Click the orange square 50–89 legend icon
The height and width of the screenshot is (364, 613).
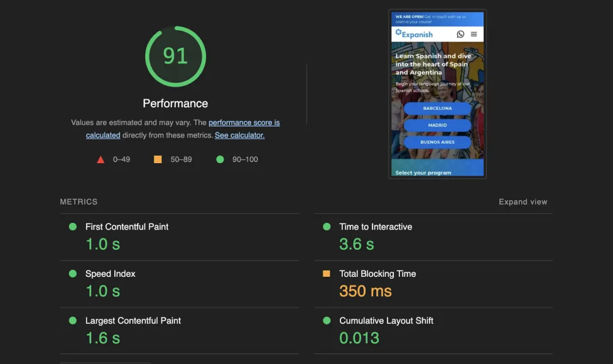click(158, 159)
